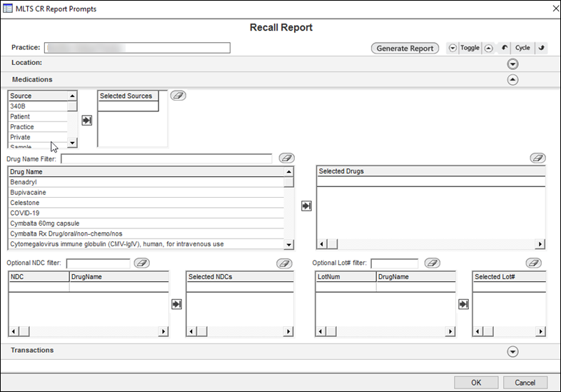
Task: Select 340B in the Source list
Action: (x=38, y=106)
